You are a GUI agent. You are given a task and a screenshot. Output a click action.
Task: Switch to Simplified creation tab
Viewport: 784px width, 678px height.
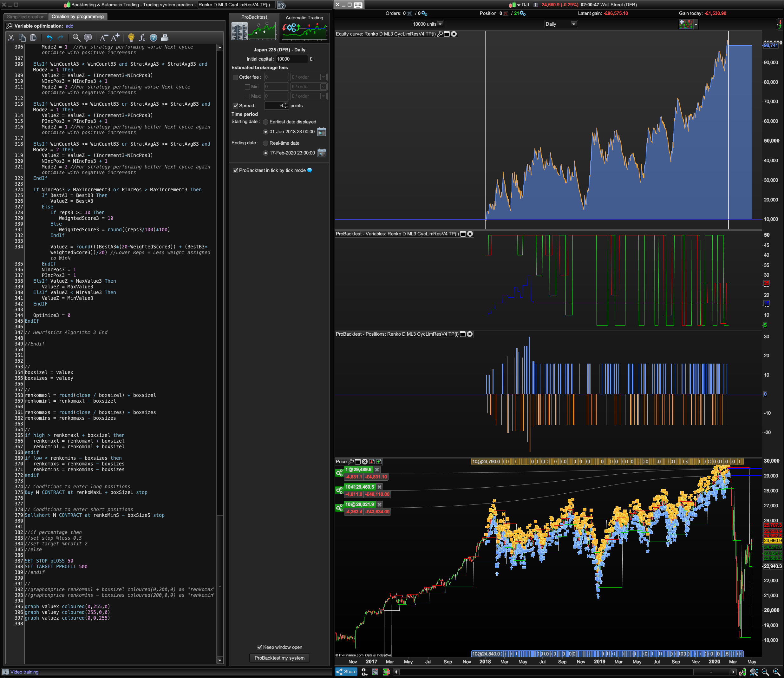click(25, 17)
